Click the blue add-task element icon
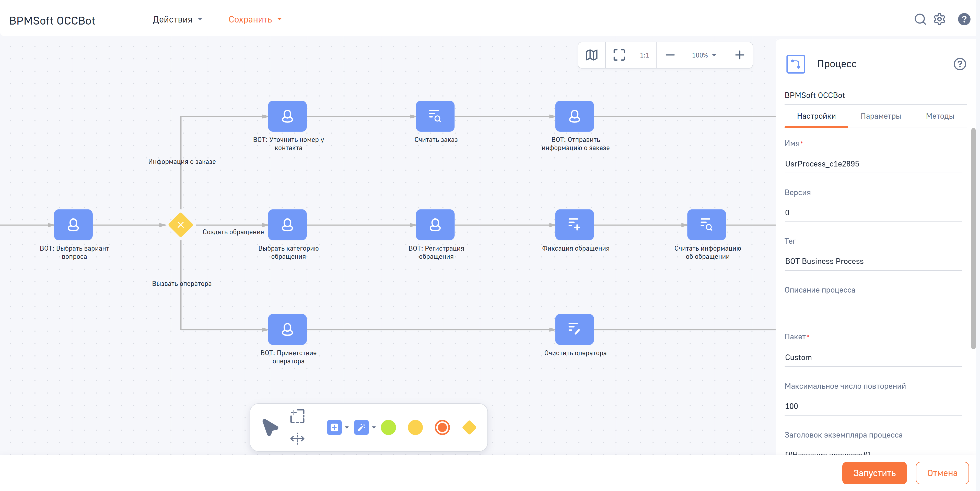This screenshot has width=980, height=491. tap(334, 427)
